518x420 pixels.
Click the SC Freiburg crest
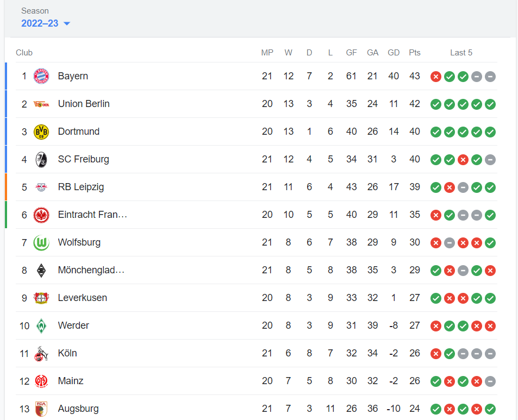coord(41,159)
